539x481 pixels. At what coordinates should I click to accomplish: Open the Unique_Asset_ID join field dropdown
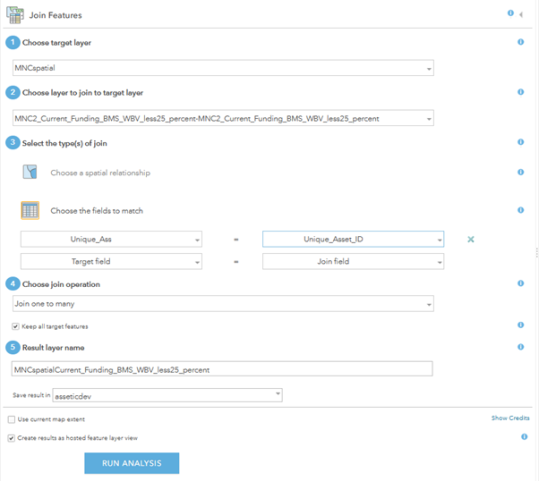[x=353, y=239]
